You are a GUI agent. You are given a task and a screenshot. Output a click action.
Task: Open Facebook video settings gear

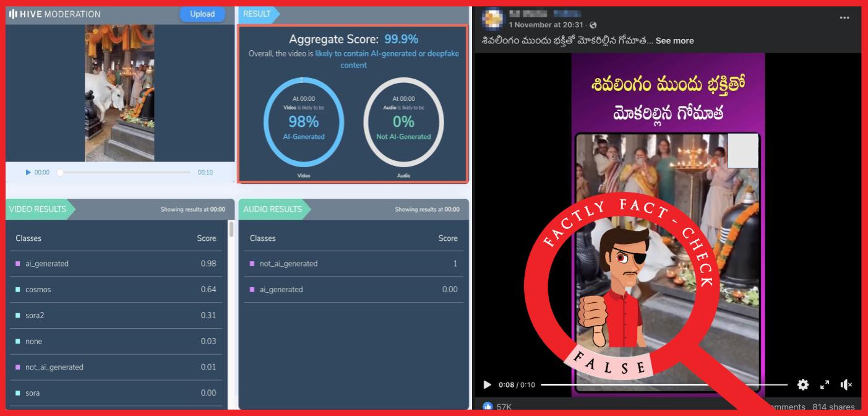point(803,384)
